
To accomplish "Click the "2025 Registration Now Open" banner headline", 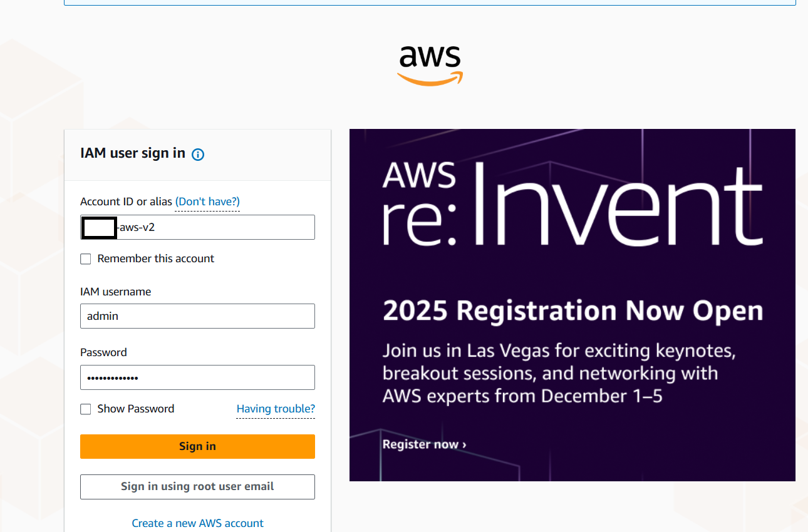I will 572,310.
